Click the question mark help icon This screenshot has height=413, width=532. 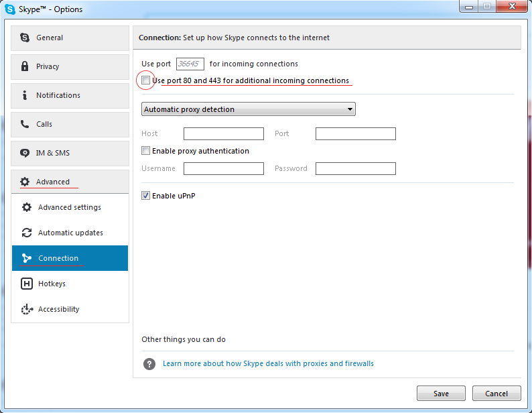tap(149, 364)
